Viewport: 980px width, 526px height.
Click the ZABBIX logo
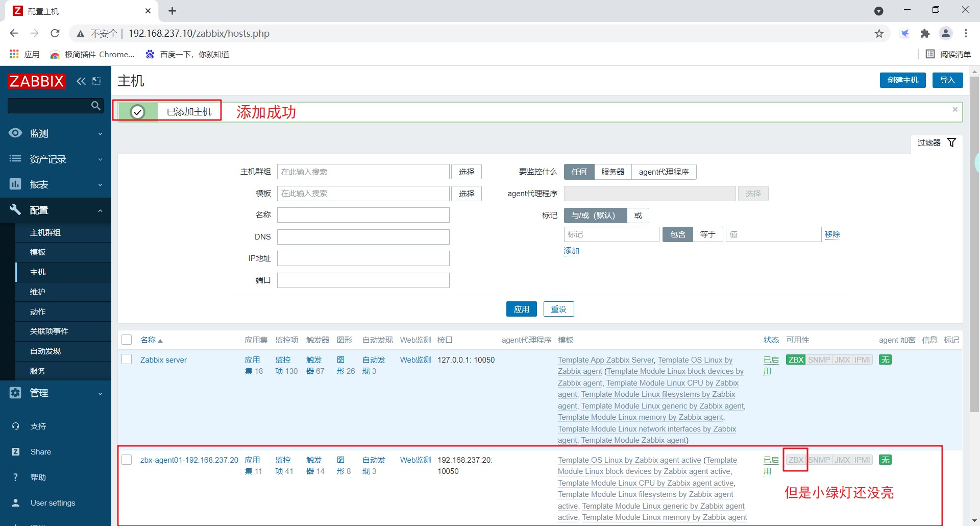(x=36, y=81)
